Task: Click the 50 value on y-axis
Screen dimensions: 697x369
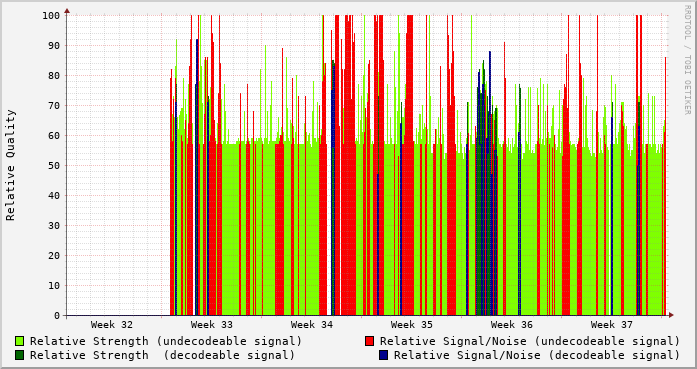Action: [54, 165]
